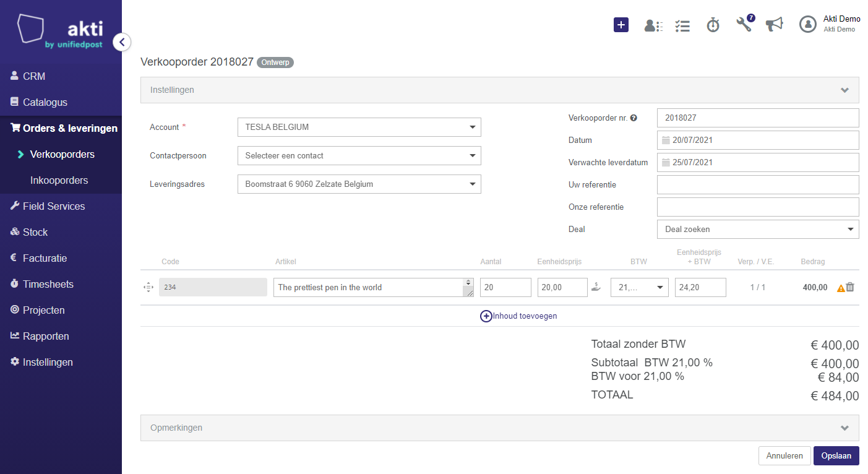Open the contacts list icon in header
Screen dimensions: 868x474
point(653,25)
